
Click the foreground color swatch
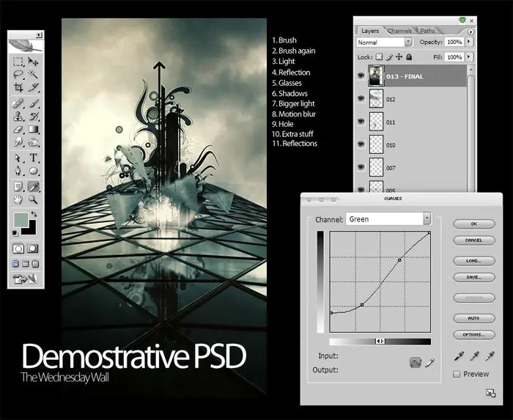(21, 221)
